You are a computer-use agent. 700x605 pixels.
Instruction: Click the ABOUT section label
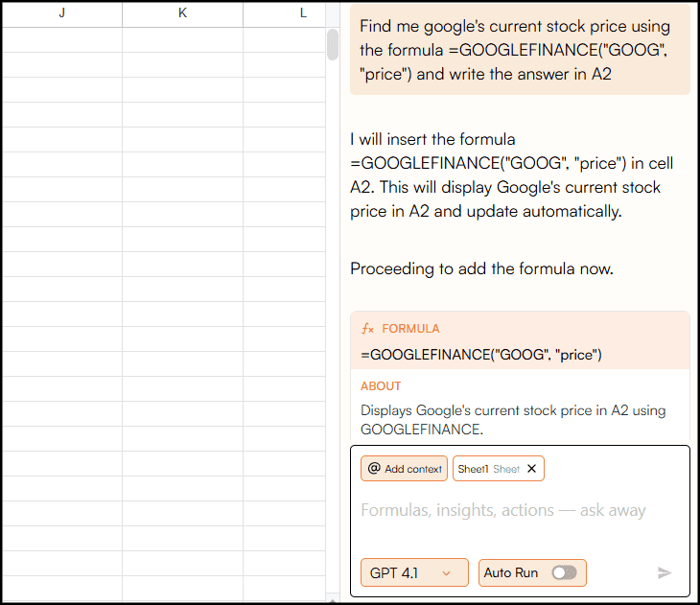[x=381, y=386]
